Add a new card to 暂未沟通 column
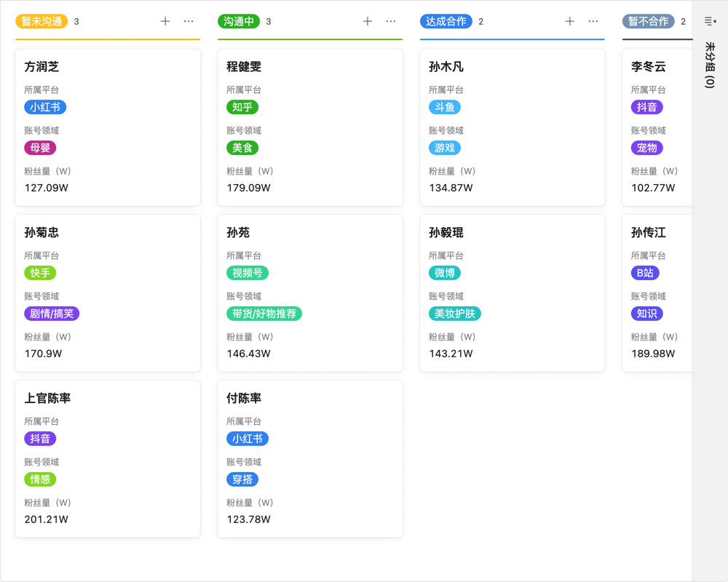728x582 pixels. [x=165, y=21]
